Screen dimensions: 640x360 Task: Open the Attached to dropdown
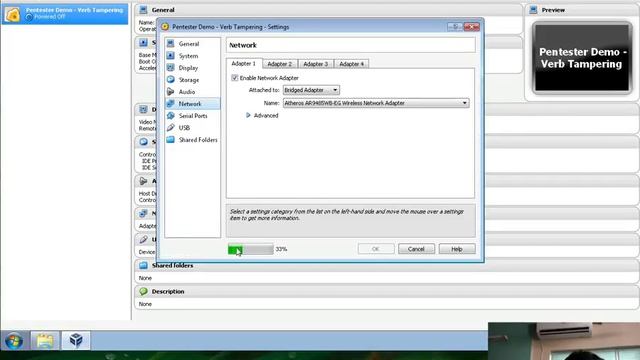(x=311, y=90)
